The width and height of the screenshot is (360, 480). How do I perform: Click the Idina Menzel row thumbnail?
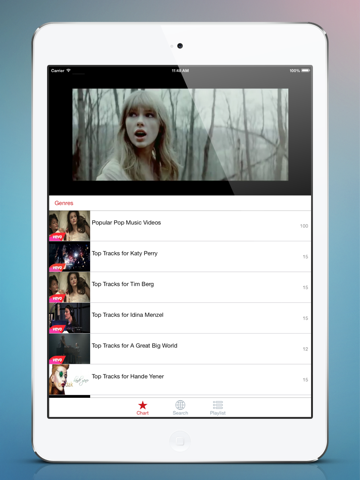click(69, 318)
